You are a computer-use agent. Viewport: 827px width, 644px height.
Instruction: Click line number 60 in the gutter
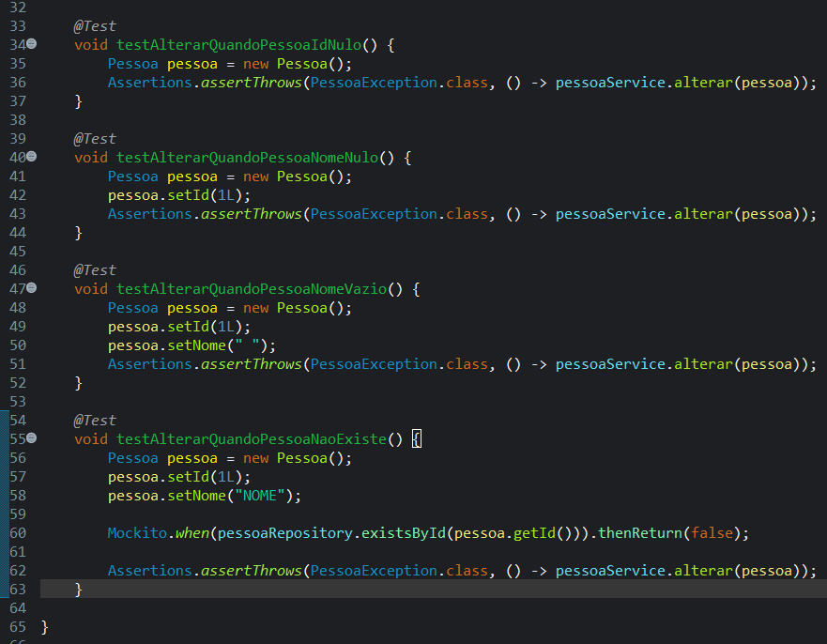click(18, 532)
